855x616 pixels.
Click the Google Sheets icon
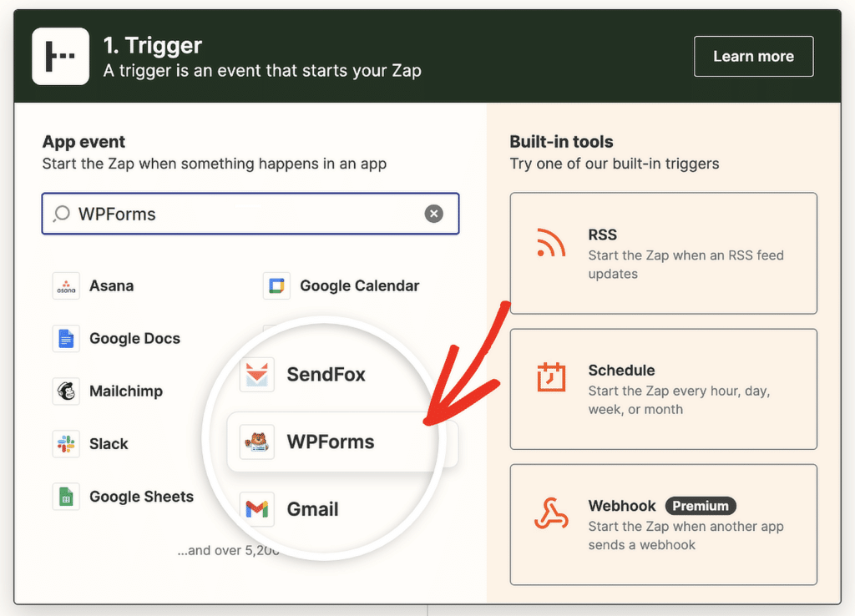pos(66,496)
